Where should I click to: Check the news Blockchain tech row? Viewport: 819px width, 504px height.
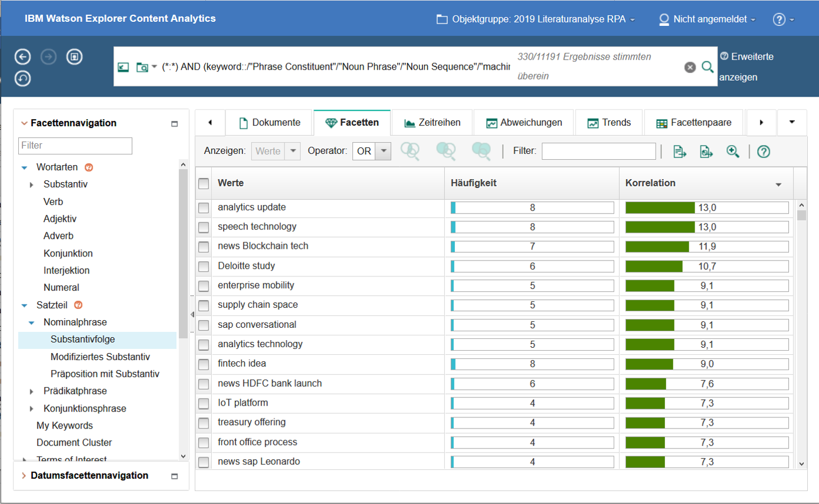pos(204,246)
